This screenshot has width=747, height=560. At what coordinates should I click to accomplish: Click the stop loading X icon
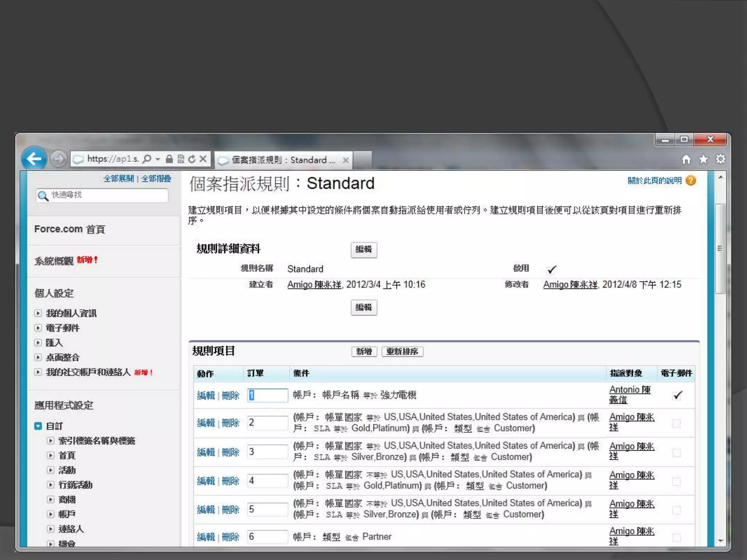click(203, 159)
